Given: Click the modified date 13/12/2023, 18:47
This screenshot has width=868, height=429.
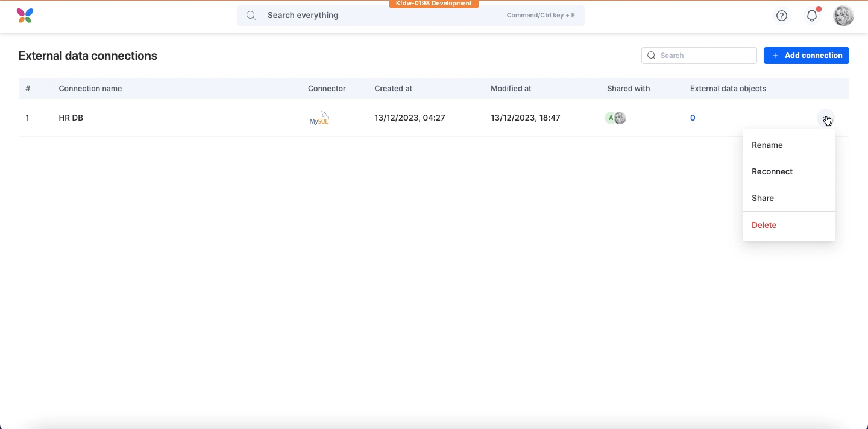Looking at the screenshot, I should [526, 118].
